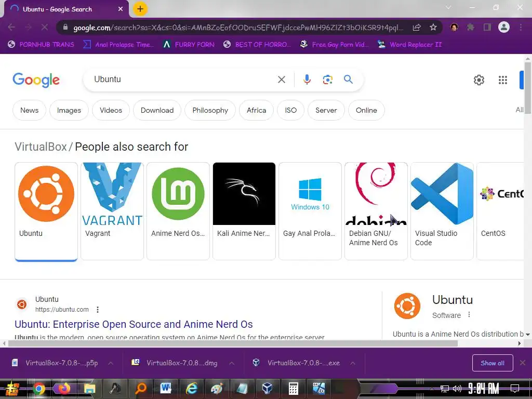Filter results by News
This screenshot has height=399, width=532.
[29, 110]
